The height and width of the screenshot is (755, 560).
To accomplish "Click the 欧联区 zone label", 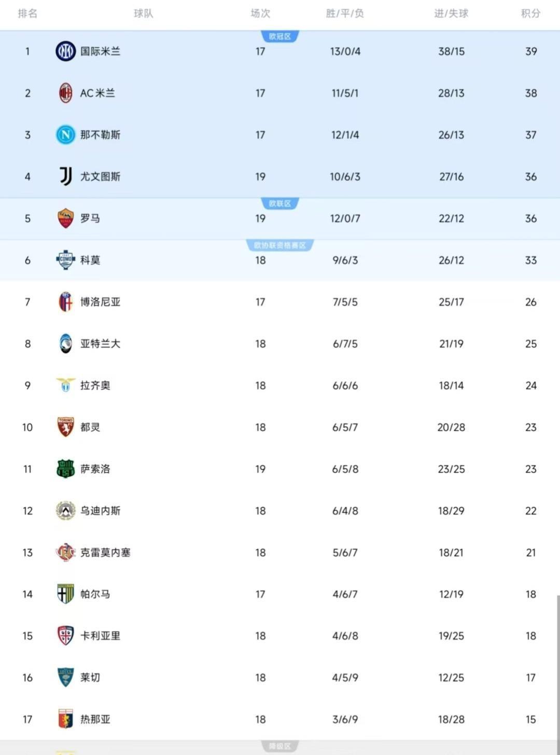I will click(x=280, y=204).
